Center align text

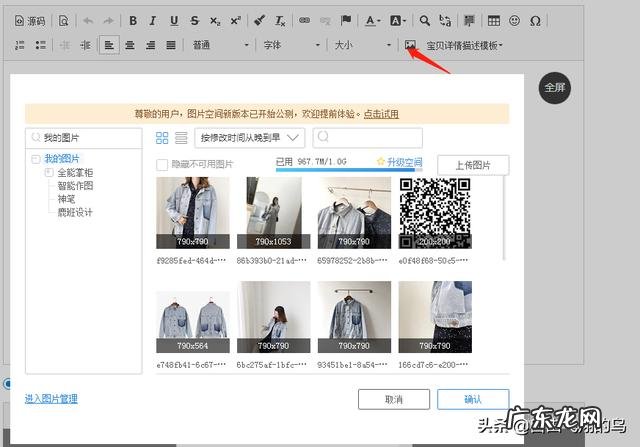[130, 45]
